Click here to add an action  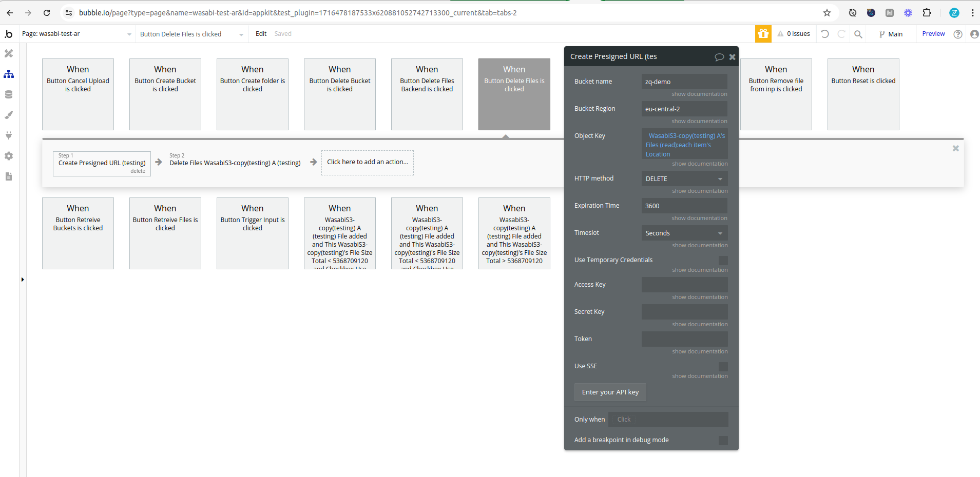point(368,162)
